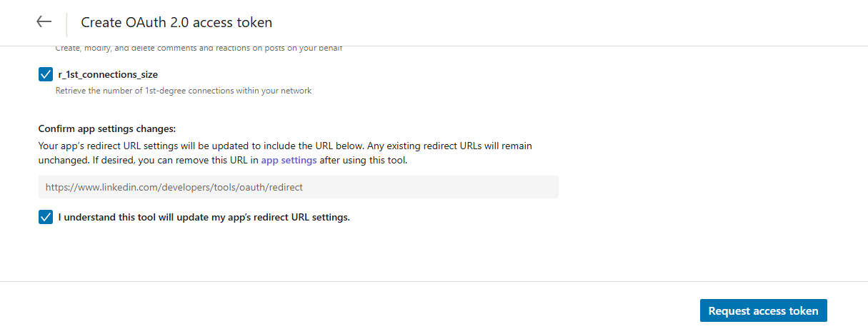Viewport: 868px width, 334px height.
Task: Click the 'Retrieve the number of 1st-degree connections' description
Action: click(184, 91)
